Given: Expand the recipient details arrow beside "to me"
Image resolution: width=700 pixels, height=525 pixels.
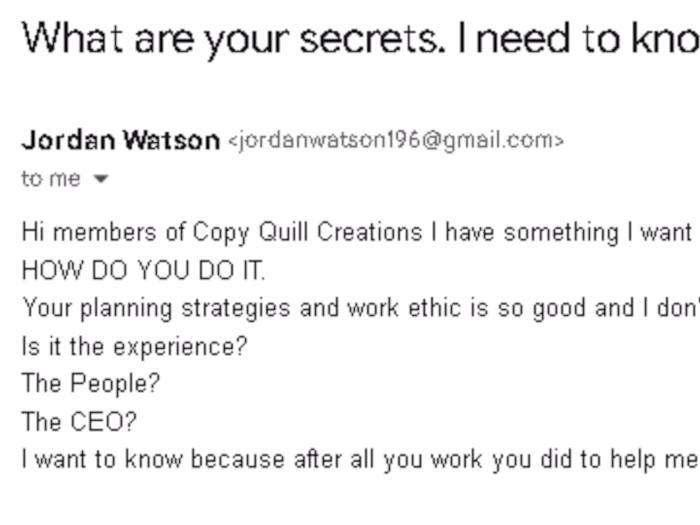Looking at the screenshot, I should coord(100,180).
